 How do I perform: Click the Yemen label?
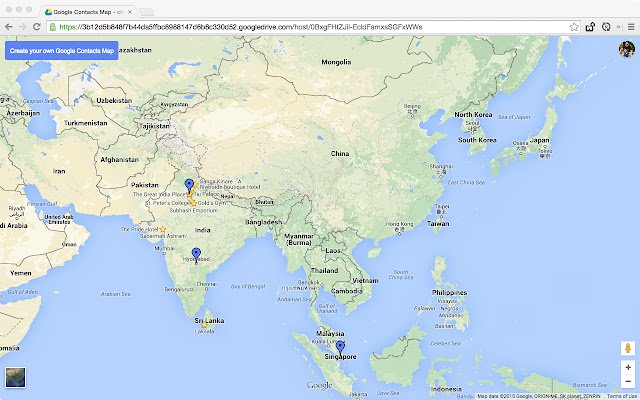click(21, 273)
